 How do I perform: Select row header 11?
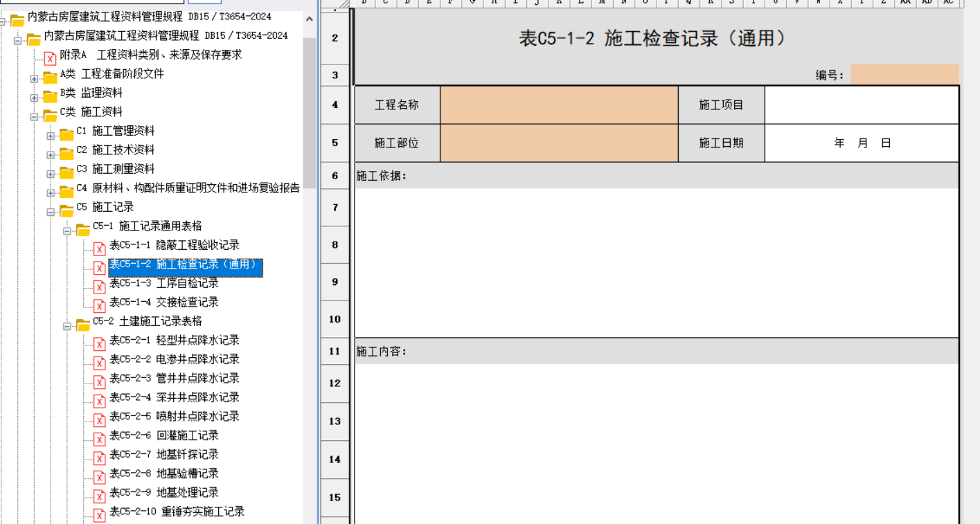click(335, 351)
